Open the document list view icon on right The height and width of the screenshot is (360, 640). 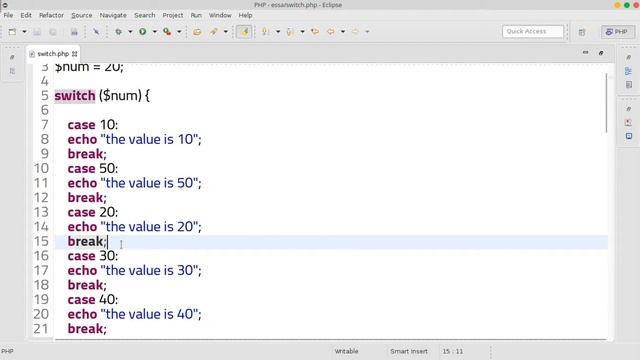629,84
